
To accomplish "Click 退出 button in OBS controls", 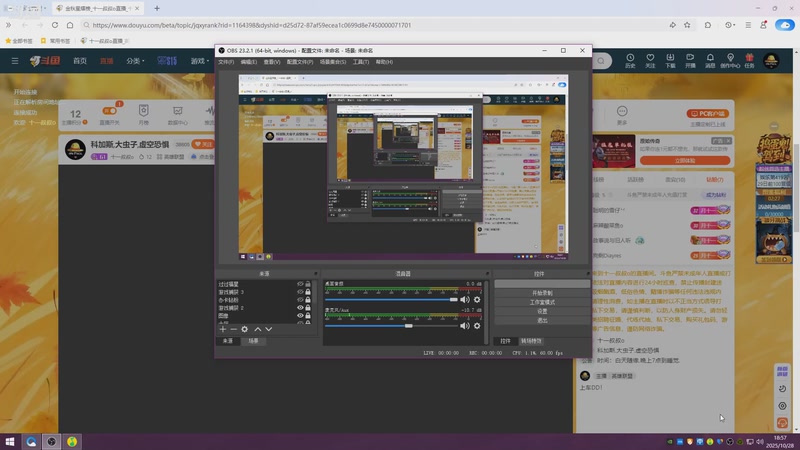I will (542, 320).
